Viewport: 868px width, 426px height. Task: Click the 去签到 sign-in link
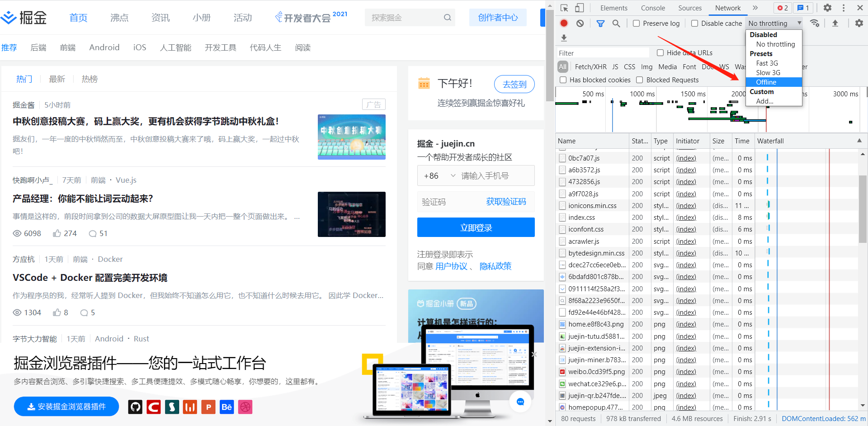point(514,84)
